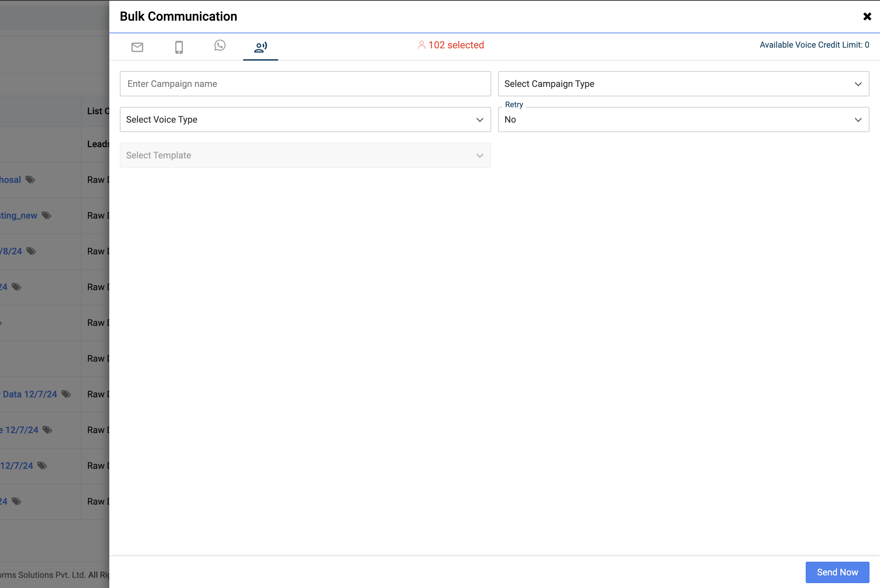Image resolution: width=880 pixels, height=588 pixels.
Task: Click the Bulk Communication heading
Action: tap(178, 16)
